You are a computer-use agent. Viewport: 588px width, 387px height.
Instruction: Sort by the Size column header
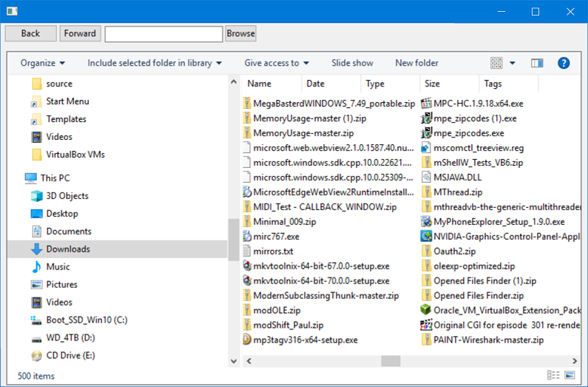[x=450, y=84]
